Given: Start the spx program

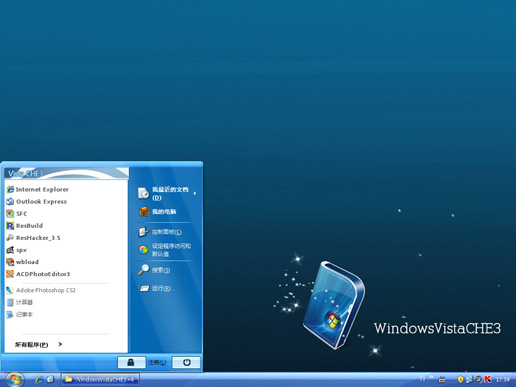Looking at the screenshot, I should pos(17,250).
